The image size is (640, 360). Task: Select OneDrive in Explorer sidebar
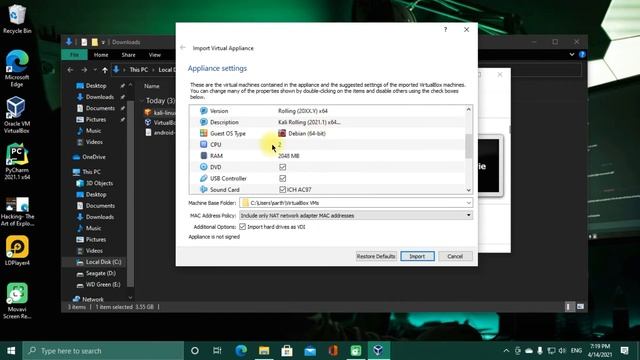click(94, 157)
